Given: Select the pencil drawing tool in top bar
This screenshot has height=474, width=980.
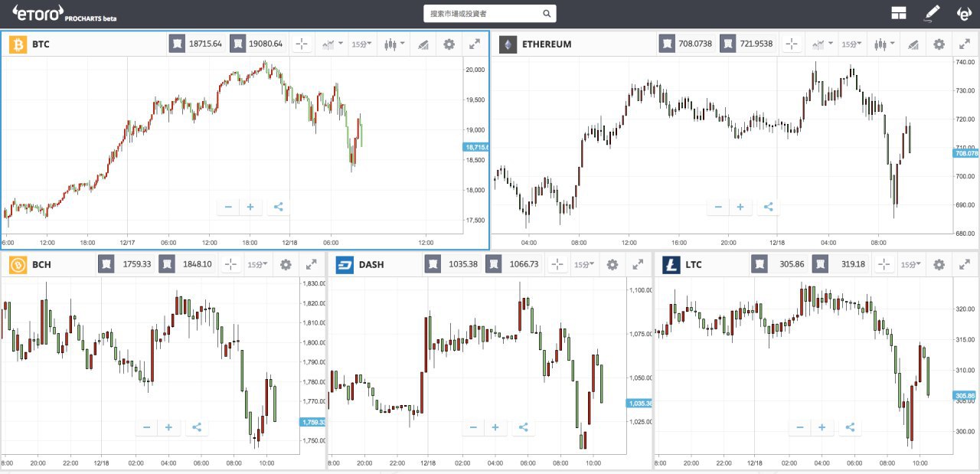Looking at the screenshot, I should 932,13.
